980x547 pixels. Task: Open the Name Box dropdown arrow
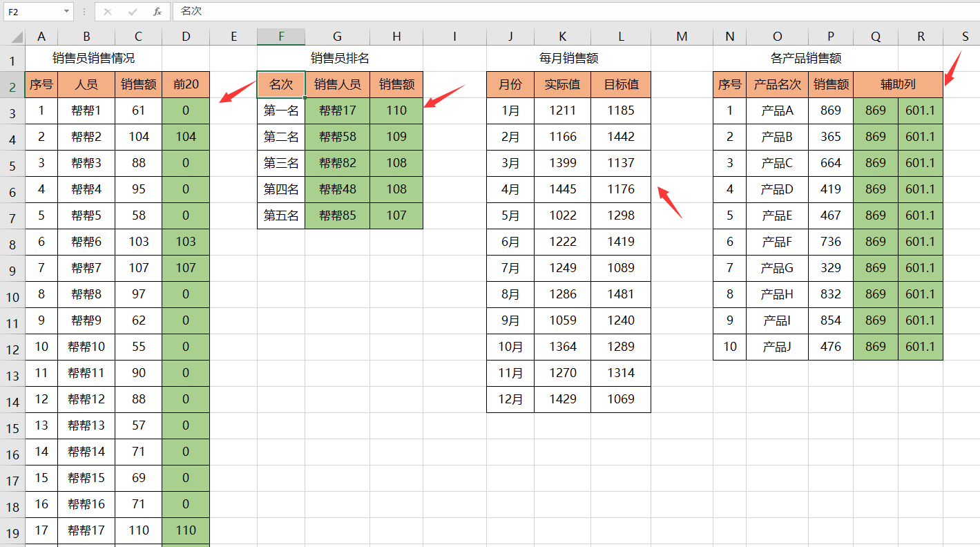[66, 12]
